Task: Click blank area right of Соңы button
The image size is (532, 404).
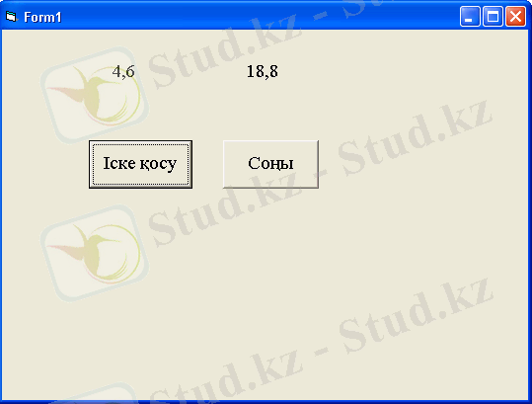Action: [420, 164]
